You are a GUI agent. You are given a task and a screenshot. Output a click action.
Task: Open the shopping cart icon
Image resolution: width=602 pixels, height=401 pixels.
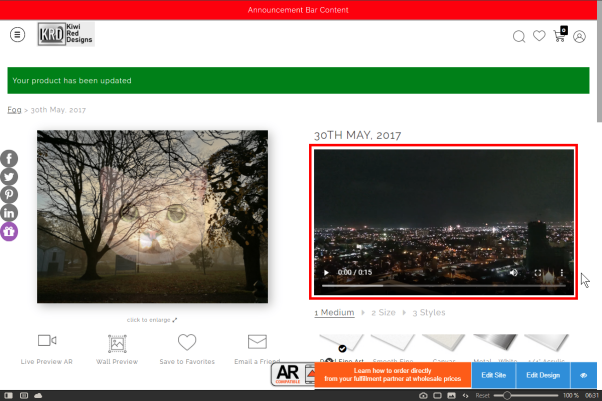tap(560, 35)
